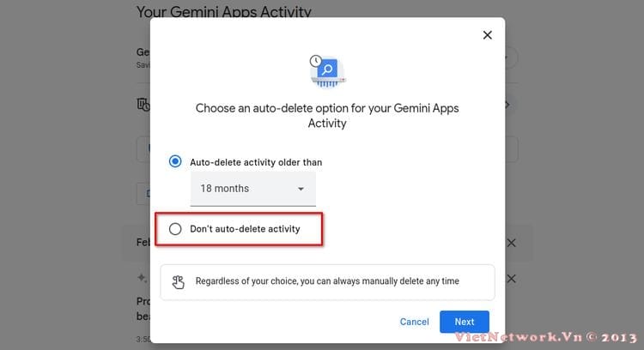Expand the duration list via the dropdown arrow
The width and height of the screenshot is (644, 350).
point(301,189)
